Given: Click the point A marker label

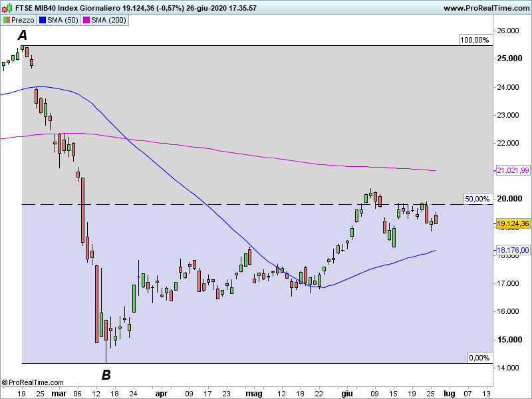Looking at the screenshot, I should (x=23, y=35).
